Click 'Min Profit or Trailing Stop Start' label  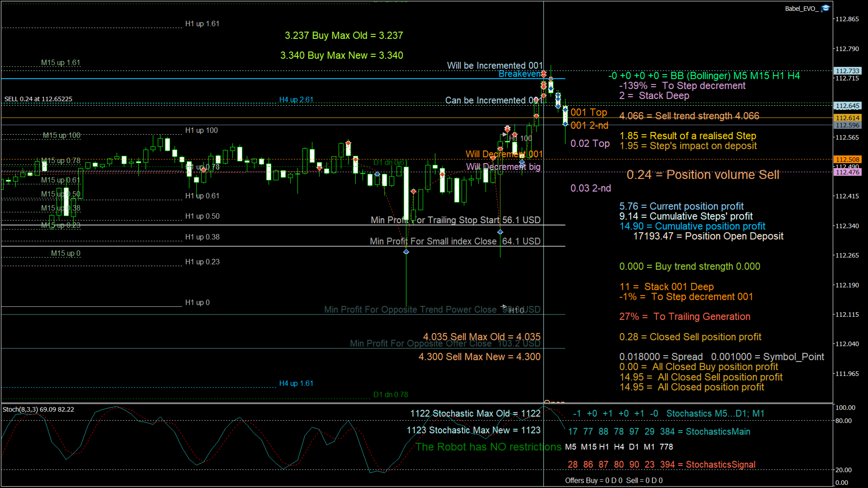click(x=455, y=220)
